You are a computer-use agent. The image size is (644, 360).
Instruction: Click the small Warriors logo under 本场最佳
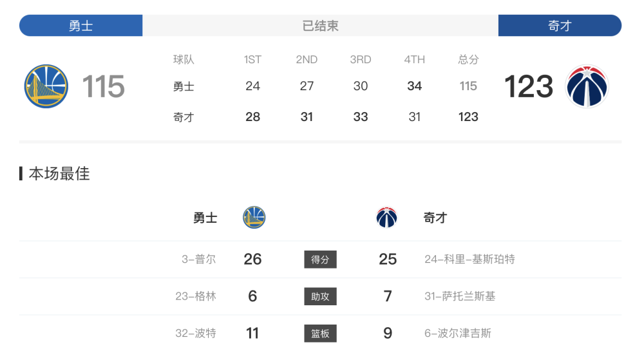(254, 217)
